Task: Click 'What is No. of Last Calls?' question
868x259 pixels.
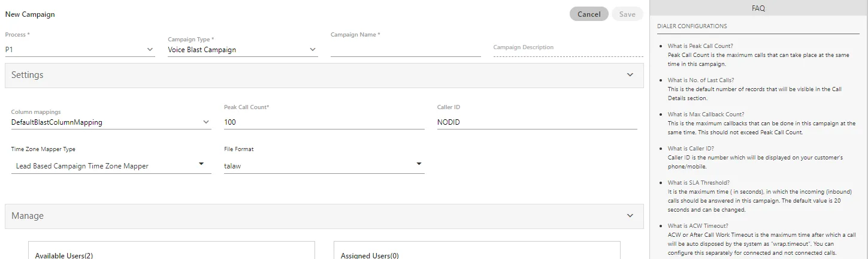Action: tap(701, 80)
